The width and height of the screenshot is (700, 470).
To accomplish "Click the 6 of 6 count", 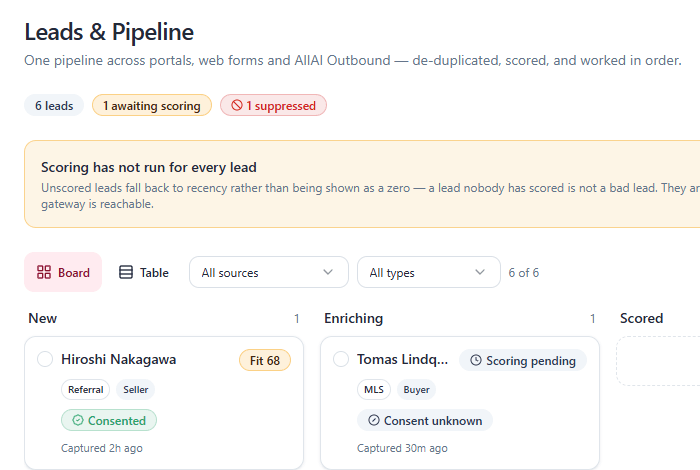I will coord(524,272).
